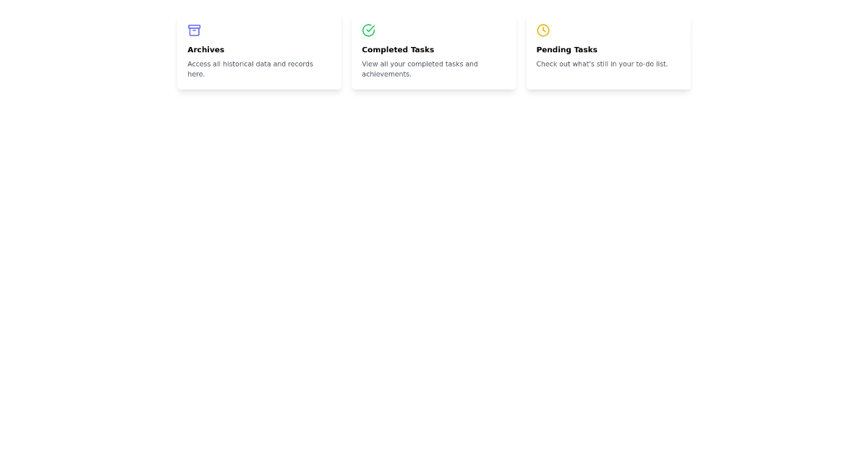Click the to-do list description text
The width and height of the screenshot is (868, 456).
click(602, 64)
